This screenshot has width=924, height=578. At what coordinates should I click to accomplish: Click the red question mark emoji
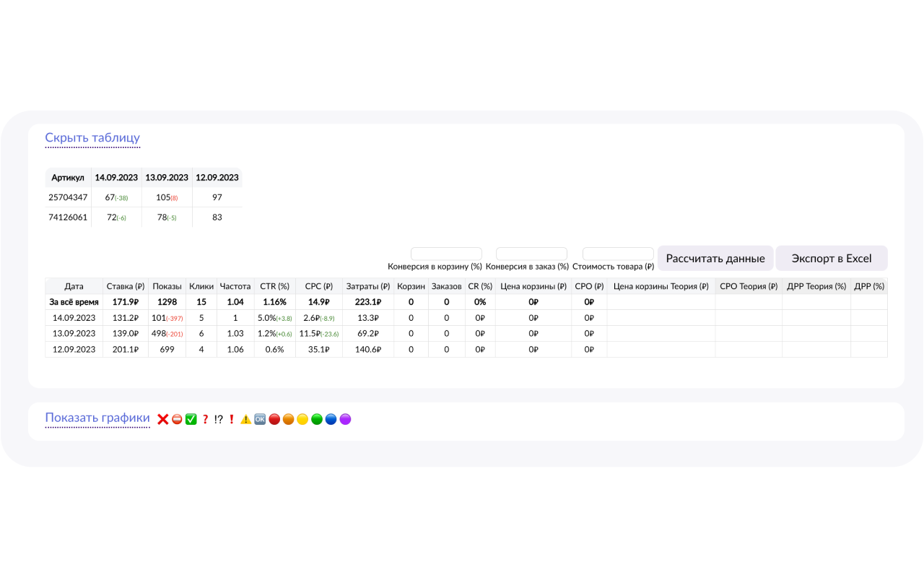pos(206,419)
